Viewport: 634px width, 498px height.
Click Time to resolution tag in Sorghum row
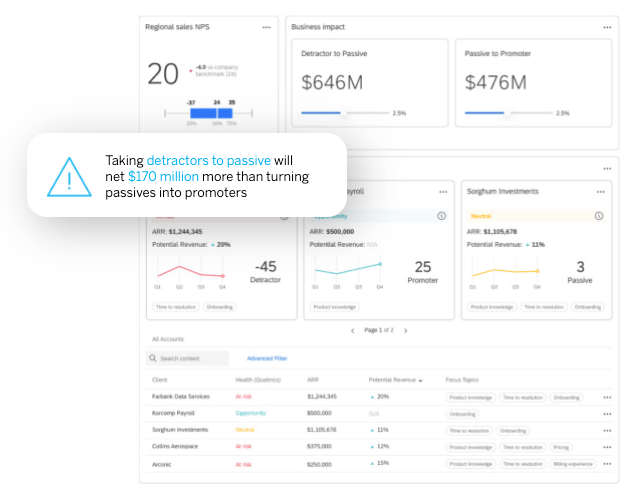click(x=469, y=431)
